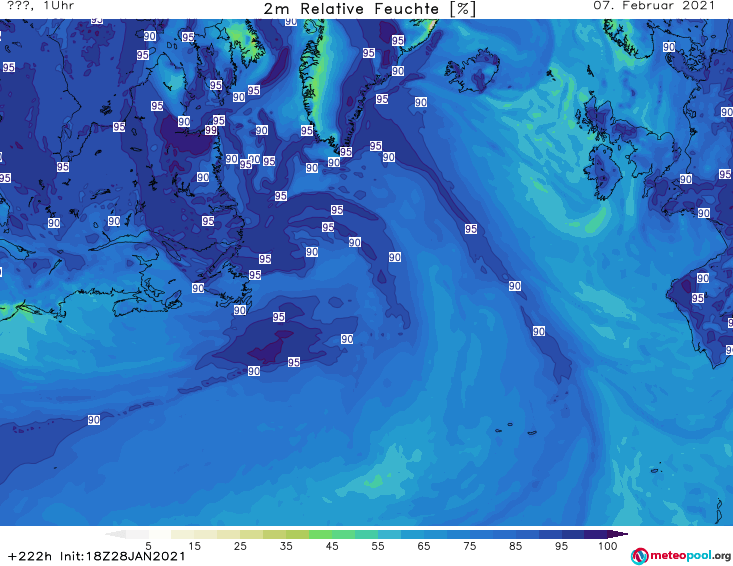The image size is (733, 566).
Task: Click colorbar tick label '15'
Action: (x=194, y=546)
